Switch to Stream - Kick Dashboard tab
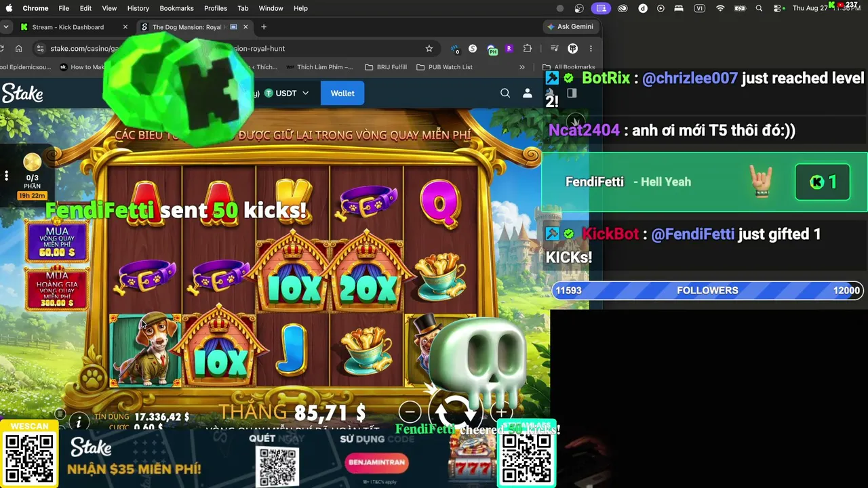This screenshot has height=488, width=868. (74, 27)
